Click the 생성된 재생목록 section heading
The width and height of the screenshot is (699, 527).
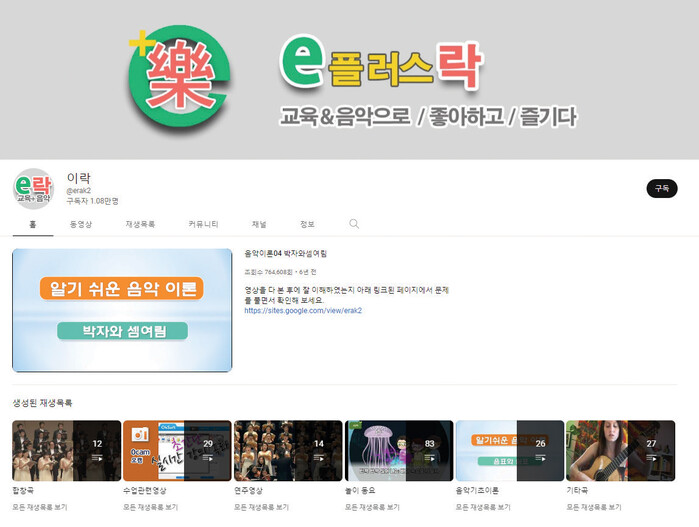pyautogui.click(x=42, y=403)
